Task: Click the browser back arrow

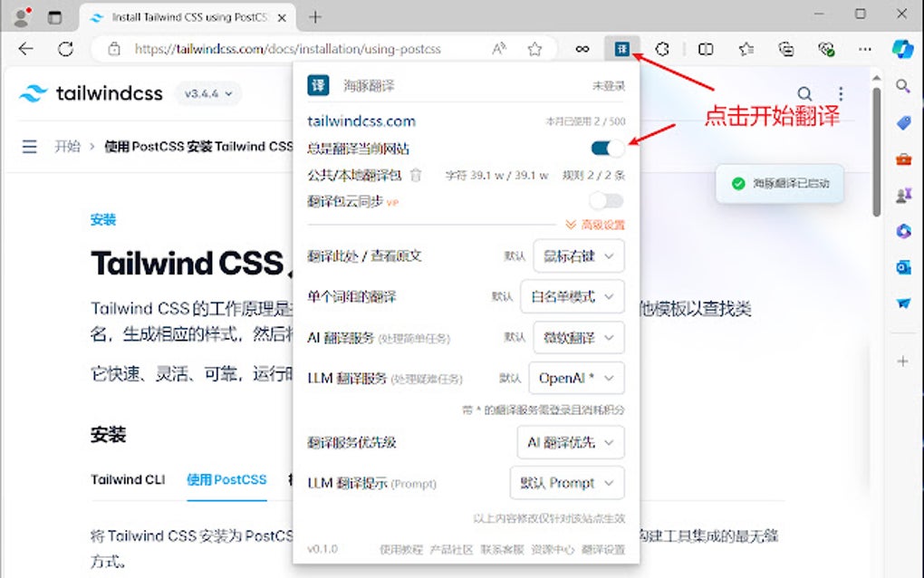Action: click(x=26, y=49)
